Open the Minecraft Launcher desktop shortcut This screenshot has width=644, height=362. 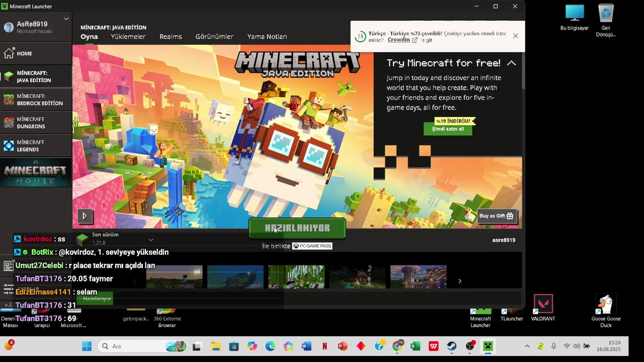pos(480,317)
